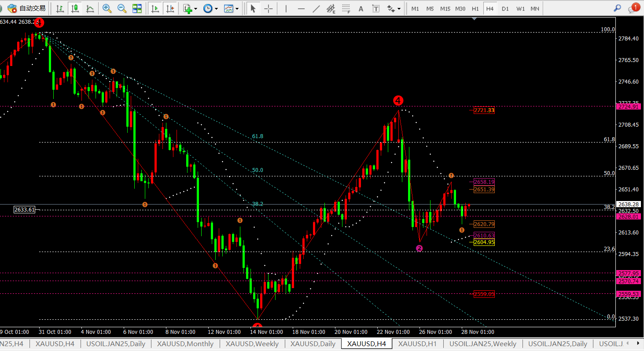
Task: Set timeframe to W1
Action: (x=520, y=8)
